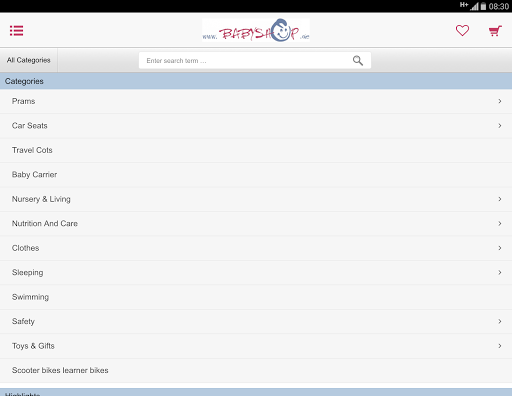Open the wishlist heart icon
Image resolution: width=512 pixels, height=396 pixels.
pos(462,31)
